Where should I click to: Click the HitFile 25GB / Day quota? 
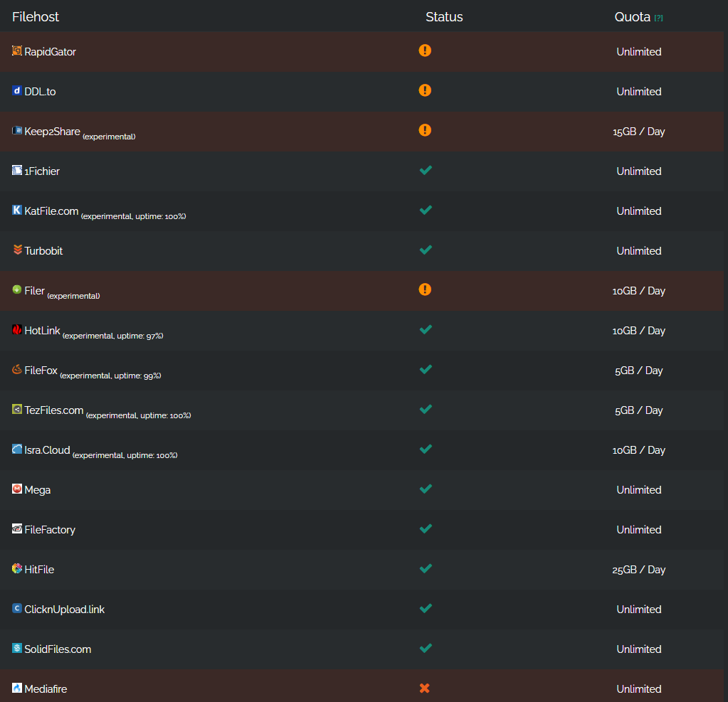click(x=638, y=569)
